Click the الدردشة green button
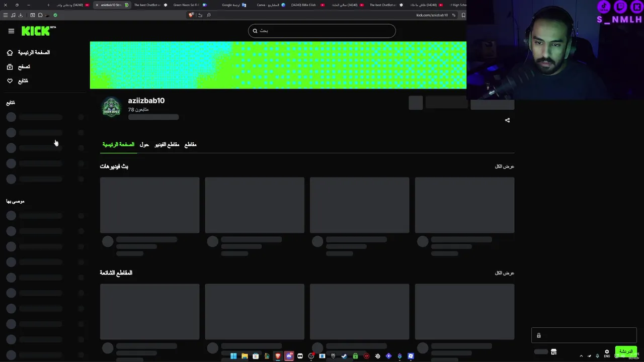The width and height of the screenshot is (644, 362). [626, 351]
